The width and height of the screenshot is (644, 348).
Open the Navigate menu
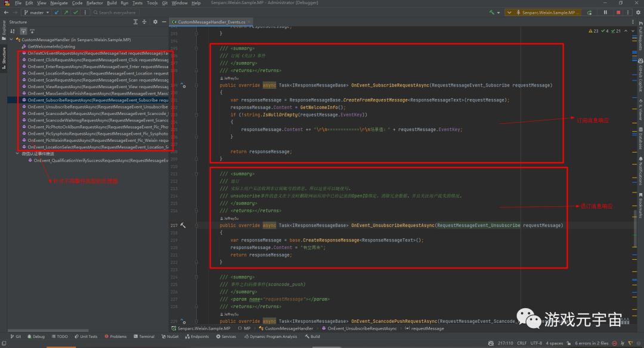click(x=59, y=3)
